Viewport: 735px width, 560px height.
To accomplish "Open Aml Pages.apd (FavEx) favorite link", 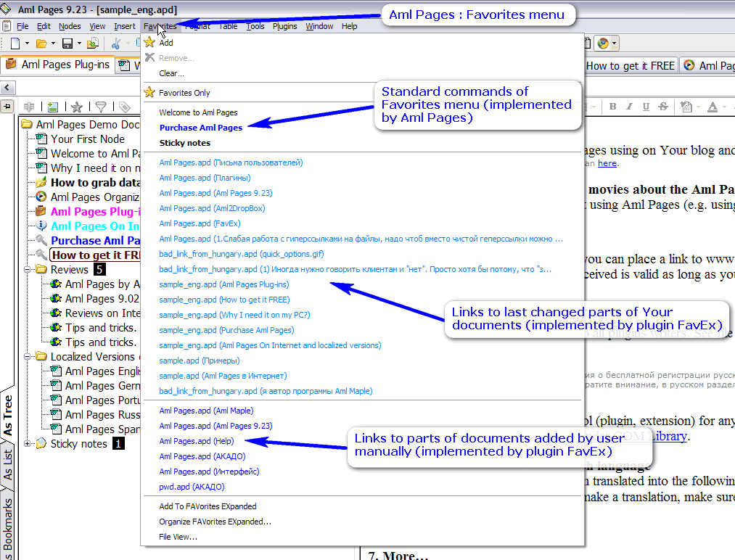I will 200,223.
